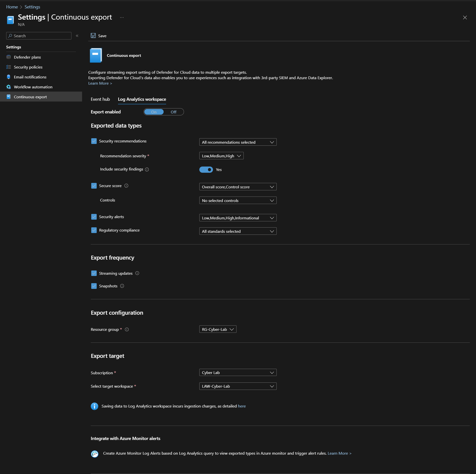Click the sidebar Search field
The height and width of the screenshot is (474, 476).
pyautogui.click(x=39, y=36)
